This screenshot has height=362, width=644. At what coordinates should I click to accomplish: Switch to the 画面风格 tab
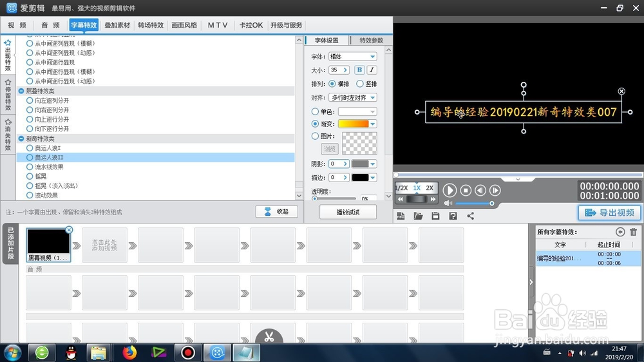(184, 25)
